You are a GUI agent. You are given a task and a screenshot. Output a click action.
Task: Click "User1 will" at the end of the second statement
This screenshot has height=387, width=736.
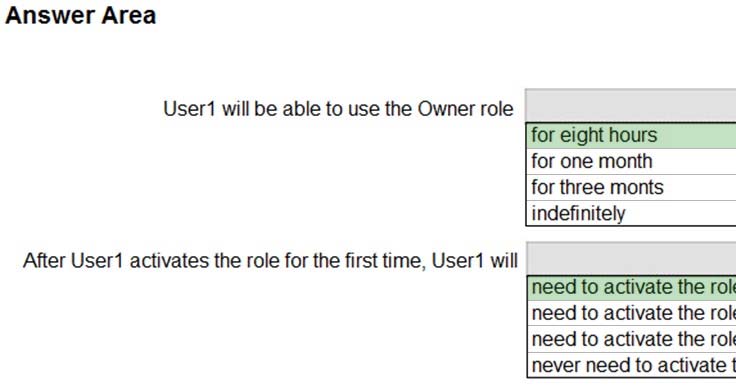(475, 260)
